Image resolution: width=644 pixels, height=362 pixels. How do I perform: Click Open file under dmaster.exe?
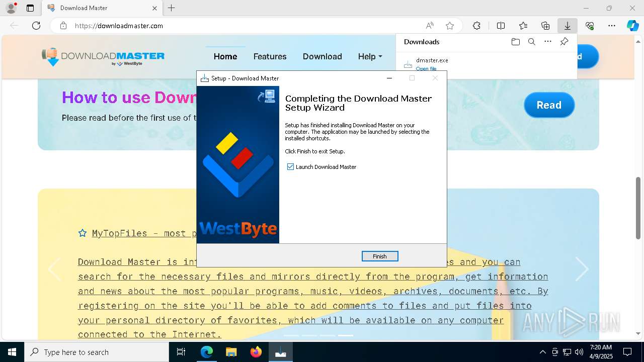[x=426, y=69]
